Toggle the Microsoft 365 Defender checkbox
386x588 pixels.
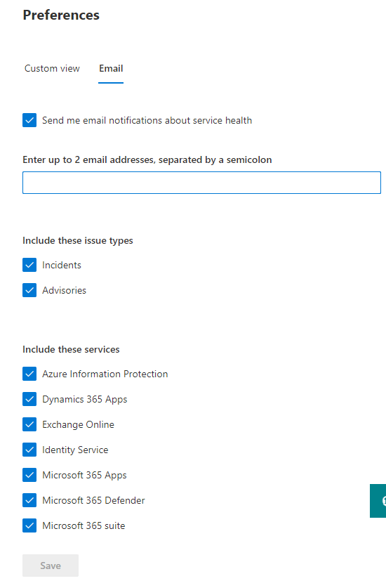pyautogui.click(x=29, y=500)
